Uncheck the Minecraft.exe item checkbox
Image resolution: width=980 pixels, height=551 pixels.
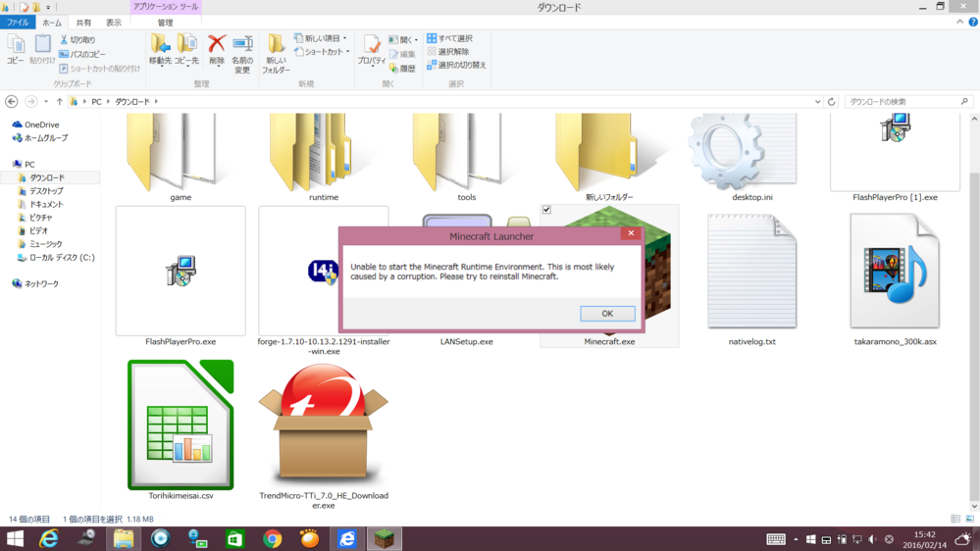[x=546, y=210]
